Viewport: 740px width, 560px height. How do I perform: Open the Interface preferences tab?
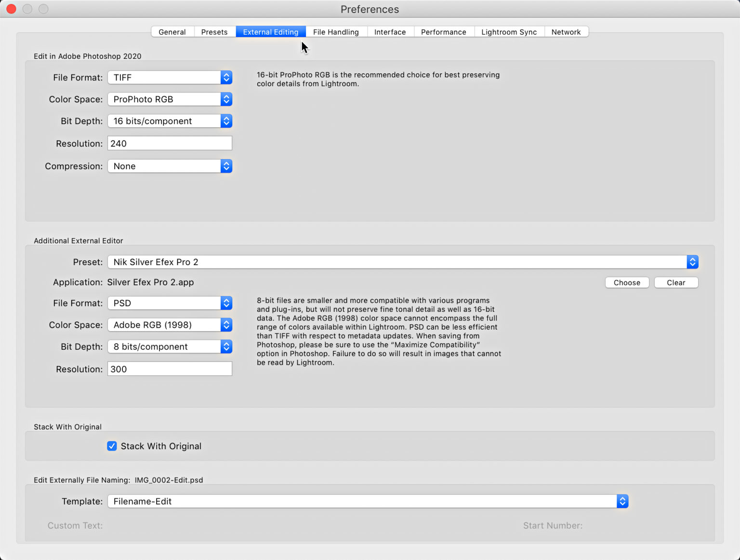coord(390,32)
